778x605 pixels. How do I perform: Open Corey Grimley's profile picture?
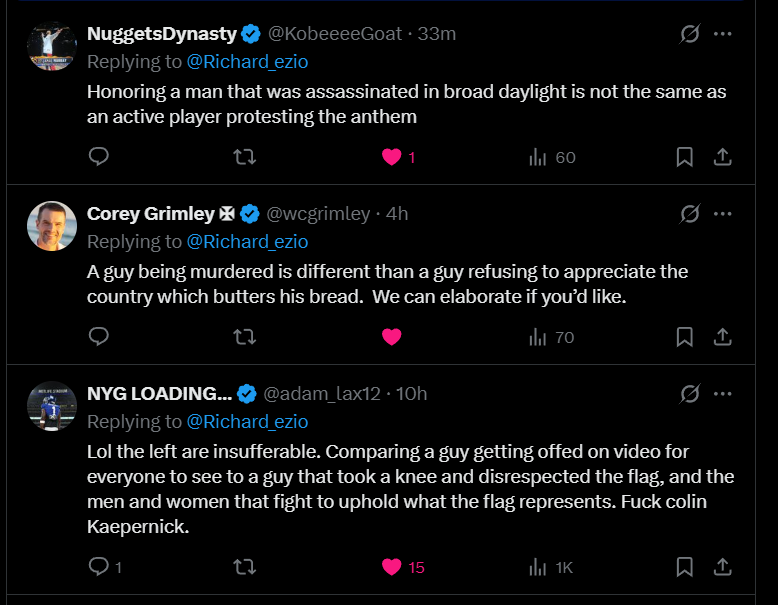pyautogui.click(x=52, y=226)
